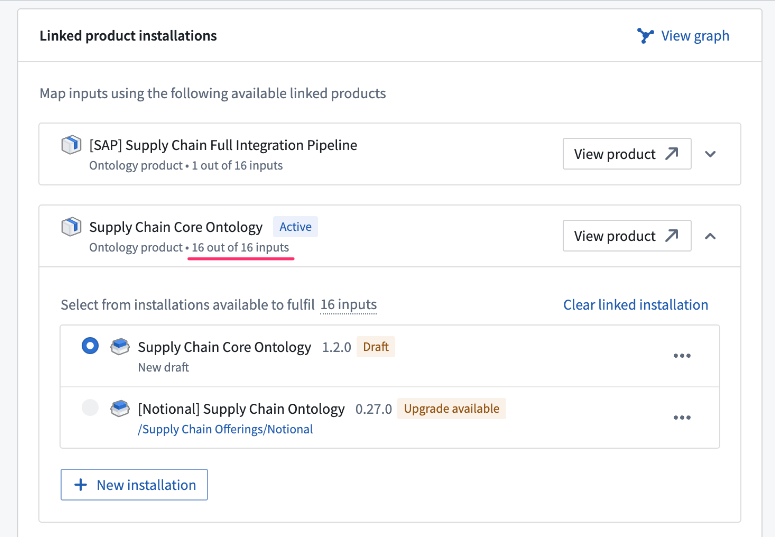Select the Notional Supply Chain Ontology radio button
775x537 pixels.
point(90,407)
